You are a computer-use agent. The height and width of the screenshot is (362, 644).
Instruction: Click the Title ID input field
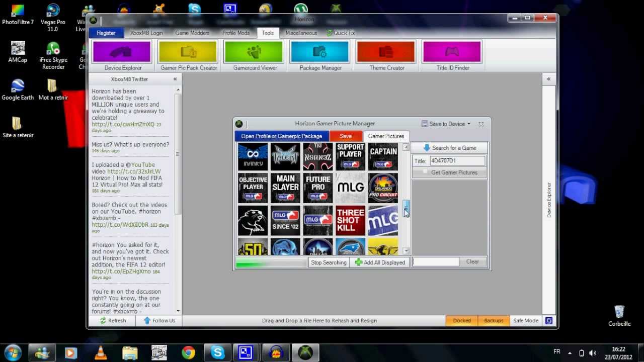pyautogui.click(x=457, y=161)
